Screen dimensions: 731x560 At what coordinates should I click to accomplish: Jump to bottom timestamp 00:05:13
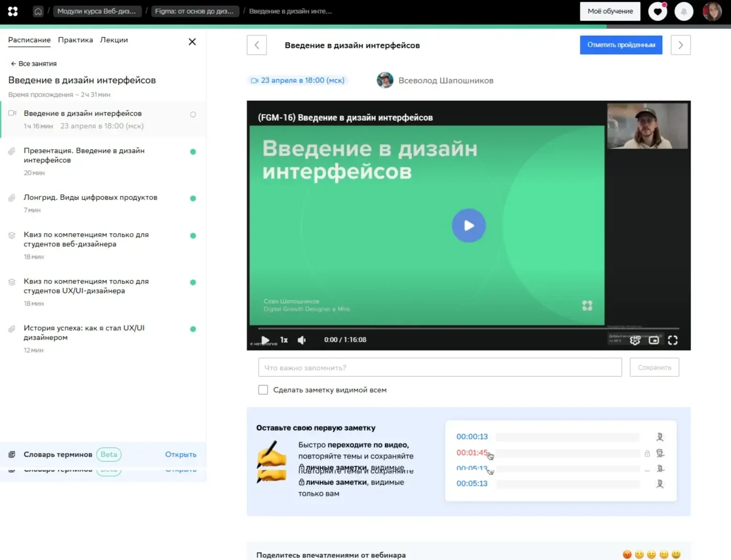(x=472, y=483)
